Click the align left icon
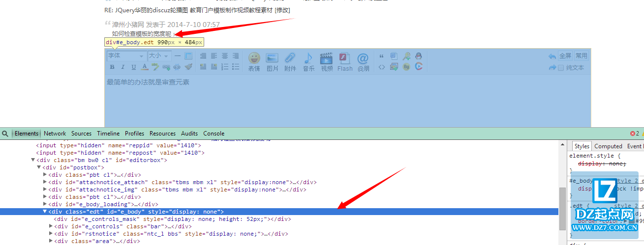Image resolution: width=644 pixels, height=245 pixels. 214,56
